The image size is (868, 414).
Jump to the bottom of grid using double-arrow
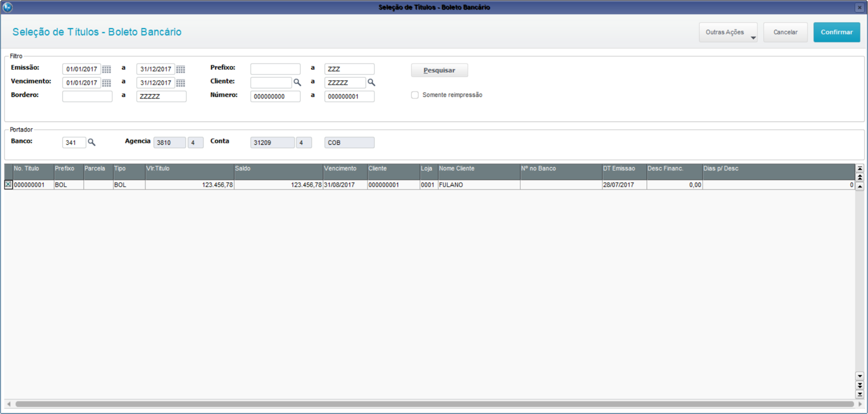point(859,395)
